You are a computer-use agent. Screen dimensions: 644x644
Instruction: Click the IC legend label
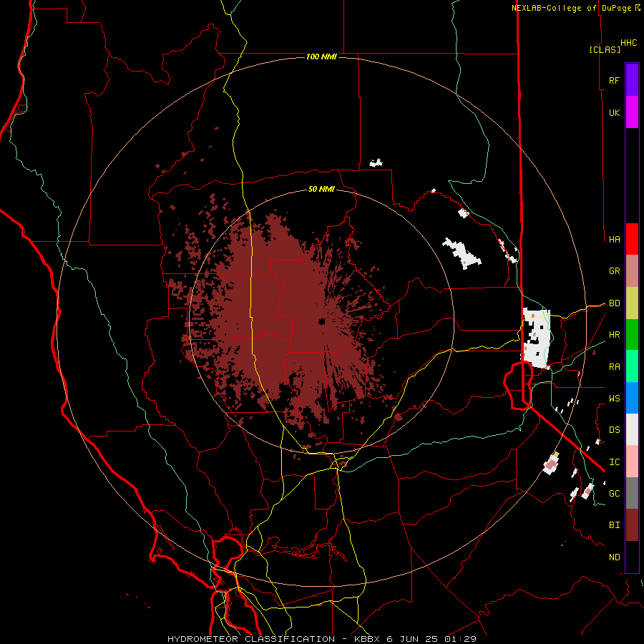615,462
